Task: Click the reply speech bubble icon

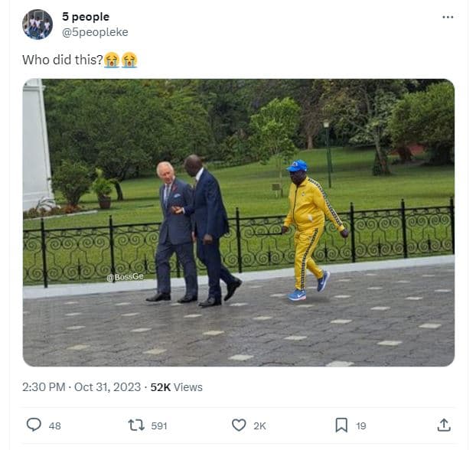Action: point(34,425)
